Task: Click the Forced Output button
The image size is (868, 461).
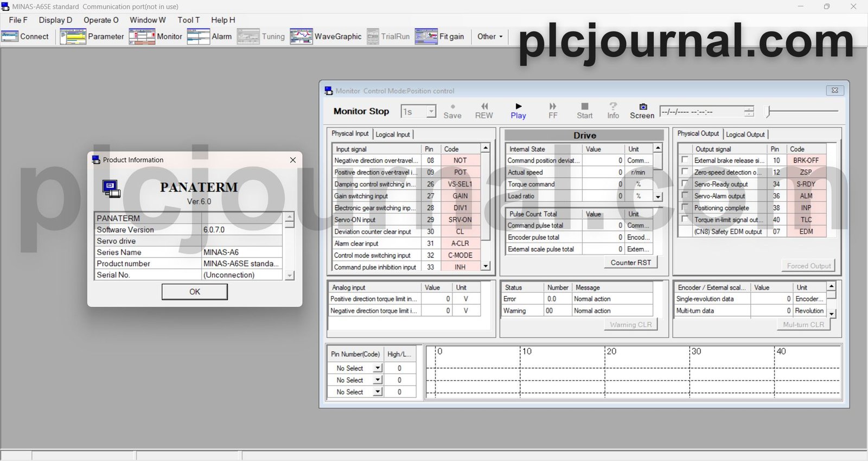Action: pos(809,266)
